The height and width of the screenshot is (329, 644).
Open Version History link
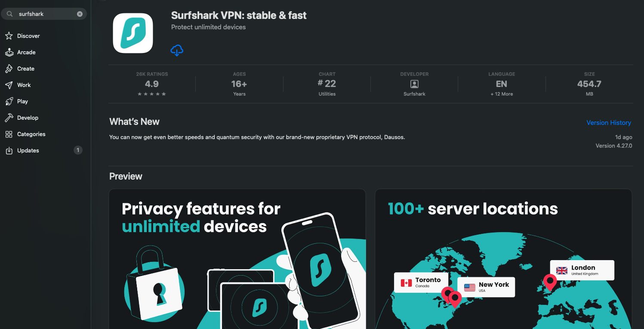click(609, 123)
